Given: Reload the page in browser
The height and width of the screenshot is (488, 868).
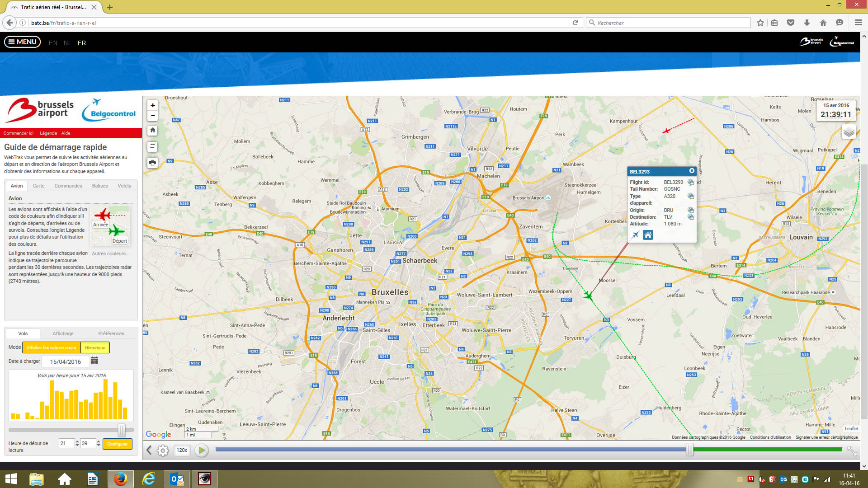Looking at the screenshot, I should click(x=575, y=23).
